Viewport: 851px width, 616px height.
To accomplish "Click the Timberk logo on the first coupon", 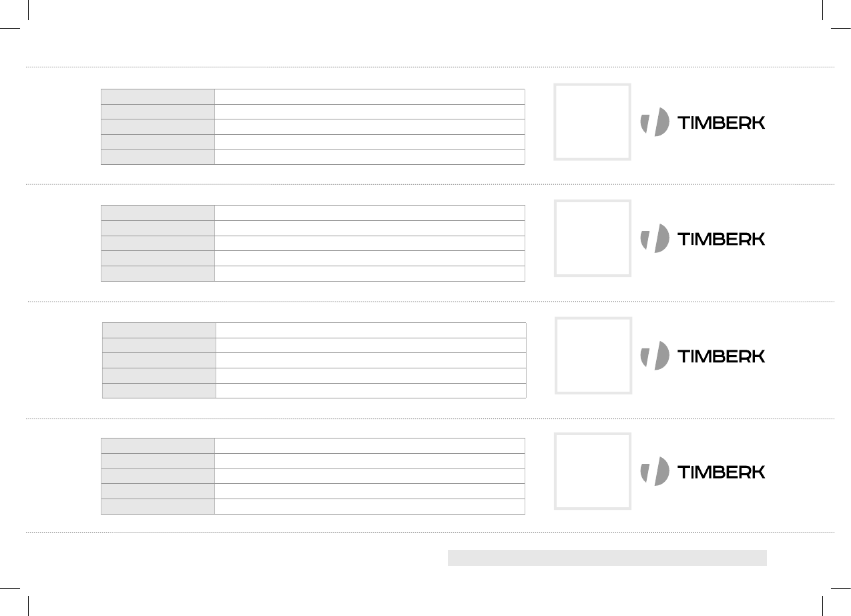I will 703,122.
